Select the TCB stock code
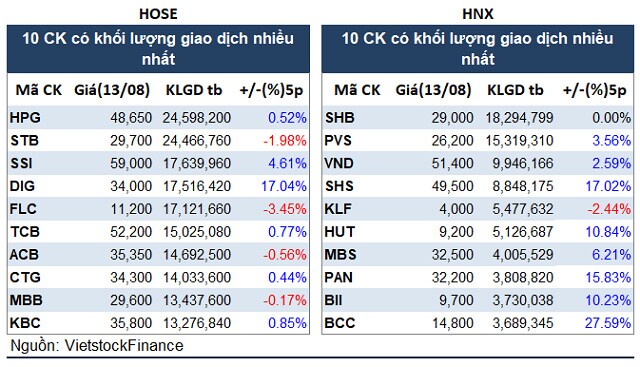The image size is (640, 367). pos(25,232)
